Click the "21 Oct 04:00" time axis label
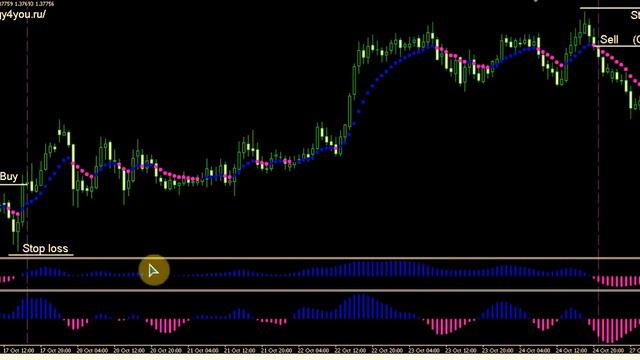 [203, 350]
